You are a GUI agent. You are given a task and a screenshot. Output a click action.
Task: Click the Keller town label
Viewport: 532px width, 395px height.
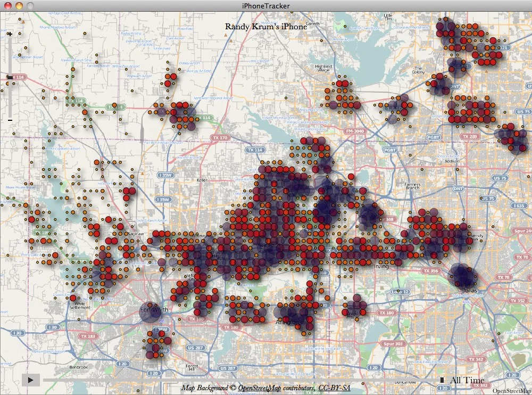click(x=202, y=180)
